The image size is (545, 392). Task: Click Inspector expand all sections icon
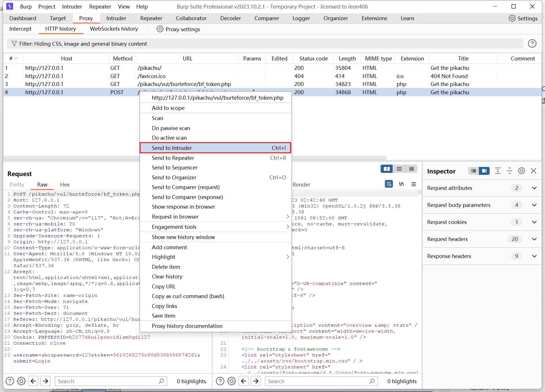(x=498, y=171)
